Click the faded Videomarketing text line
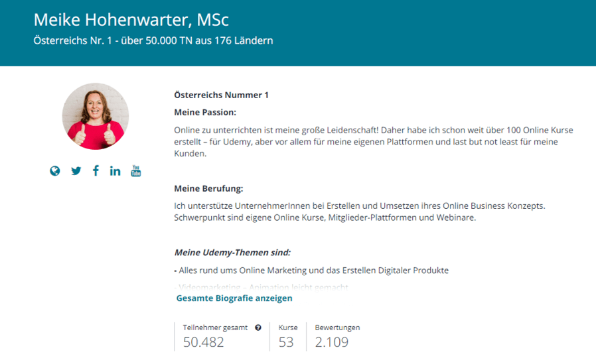 coord(261,287)
